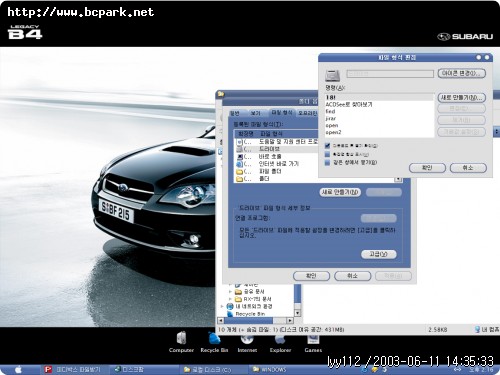Image resolution: width=500 pixels, height=375 pixels.
Task: Click 공유 문서 folder in tree
Action: pos(250,292)
